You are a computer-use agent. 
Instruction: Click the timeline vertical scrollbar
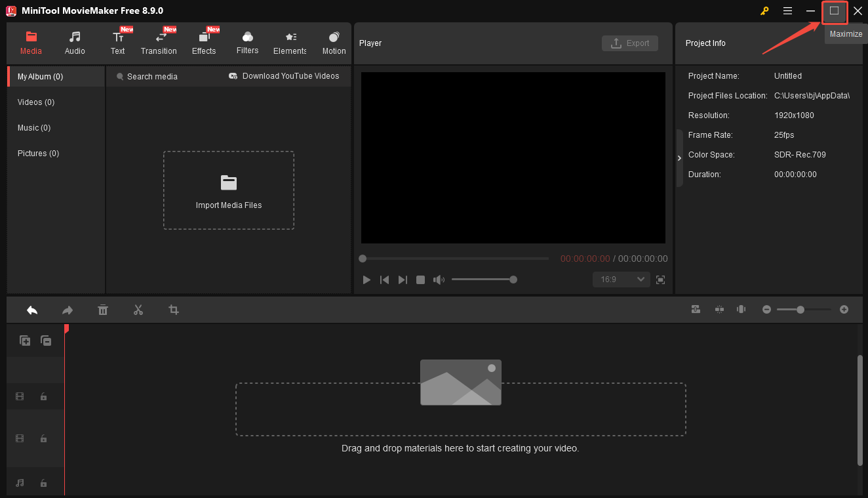tap(860, 410)
